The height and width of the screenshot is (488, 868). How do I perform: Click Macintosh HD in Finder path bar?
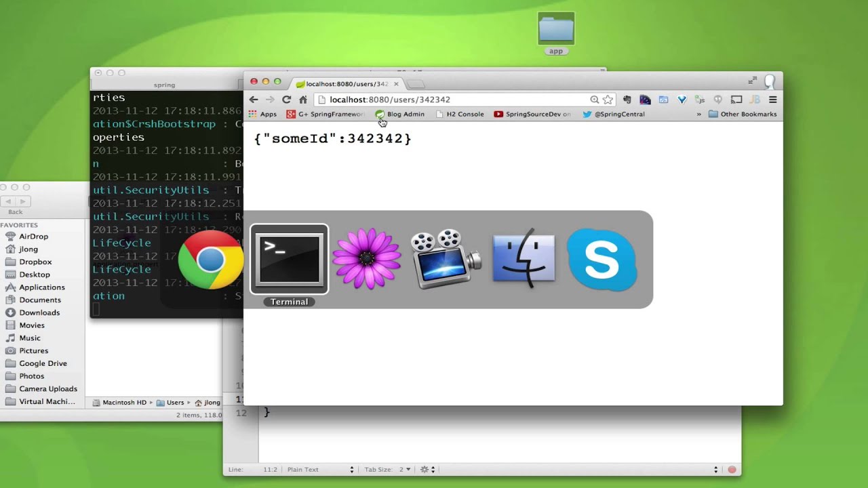tap(119, 403)
